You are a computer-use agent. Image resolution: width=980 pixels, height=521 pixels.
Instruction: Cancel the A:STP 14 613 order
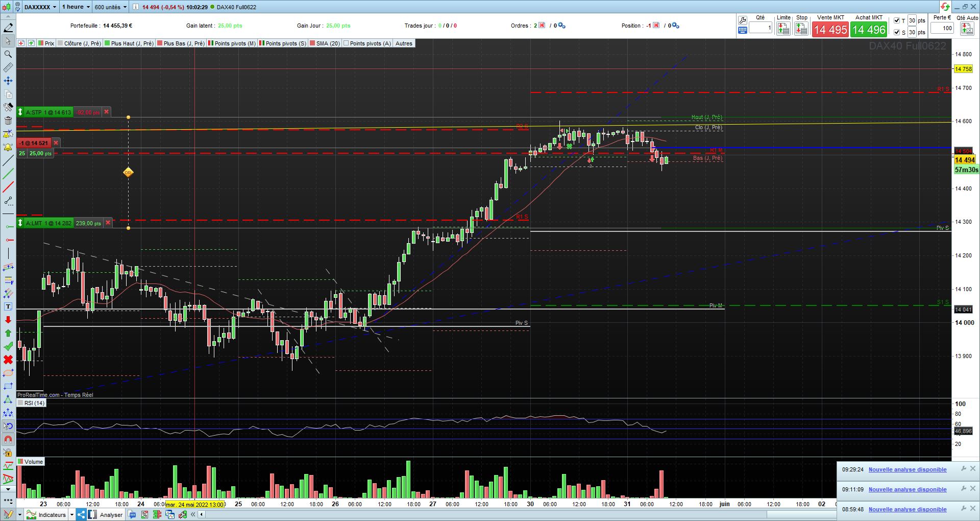point(107,112)
